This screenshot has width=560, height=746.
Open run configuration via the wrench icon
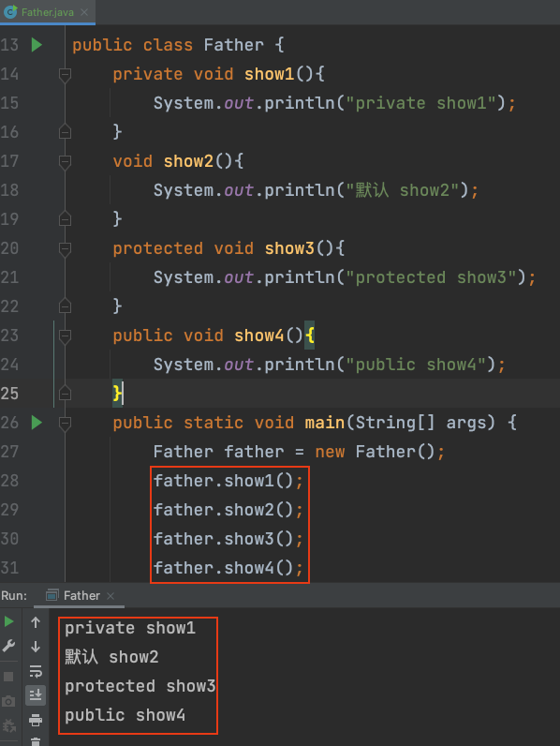click(x=8, y=646)
